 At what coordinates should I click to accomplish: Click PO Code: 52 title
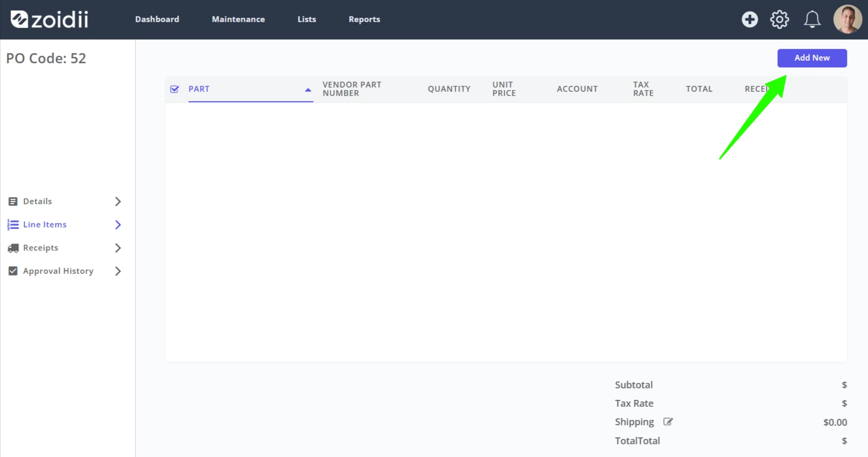click(46, 59)
